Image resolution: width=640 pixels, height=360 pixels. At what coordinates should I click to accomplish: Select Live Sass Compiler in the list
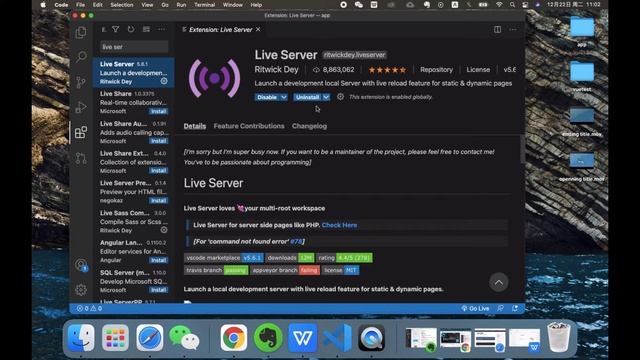(x=133, y=221)
